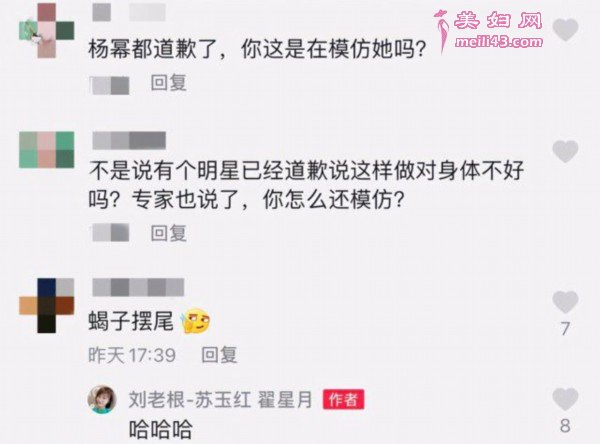Like the comment about 杨幂 apologizing

tap(565, 29)
